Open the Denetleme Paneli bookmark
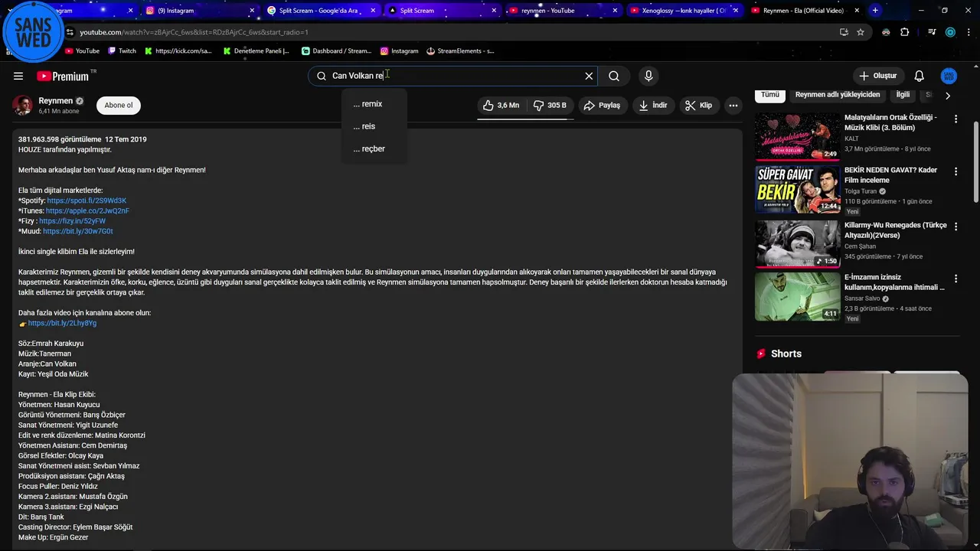Viewport: 980px width, 551px height. (x=256, y=51)
